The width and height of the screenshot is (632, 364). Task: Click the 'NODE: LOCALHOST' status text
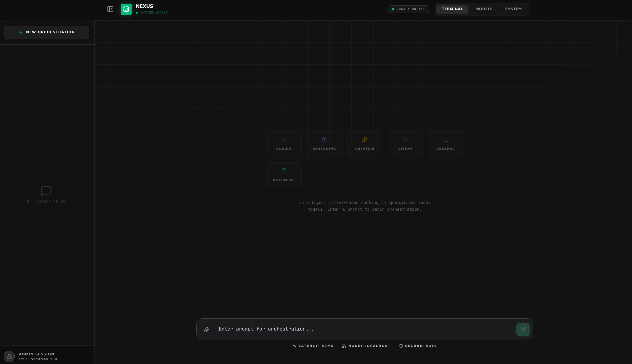[369, 346]
